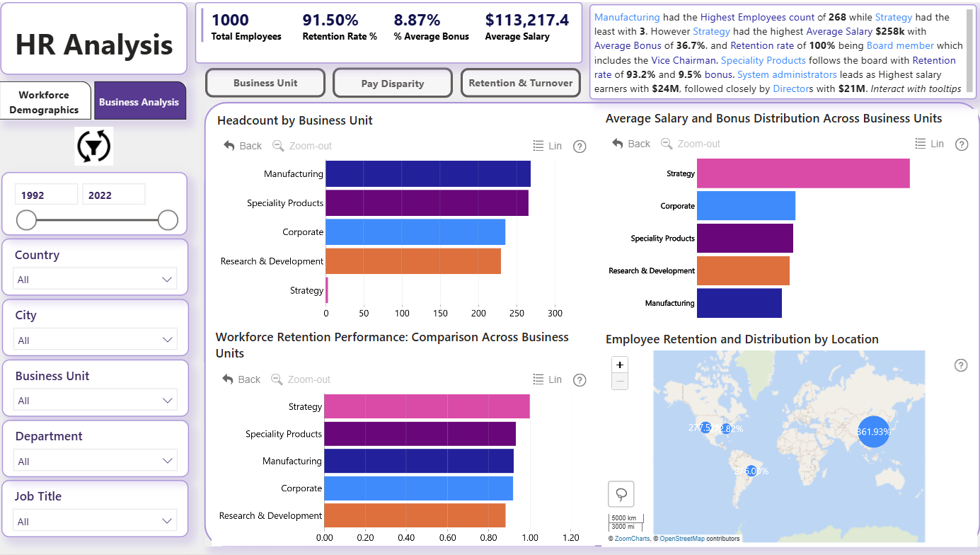Click help icon beside the location map

click(961, 365)
